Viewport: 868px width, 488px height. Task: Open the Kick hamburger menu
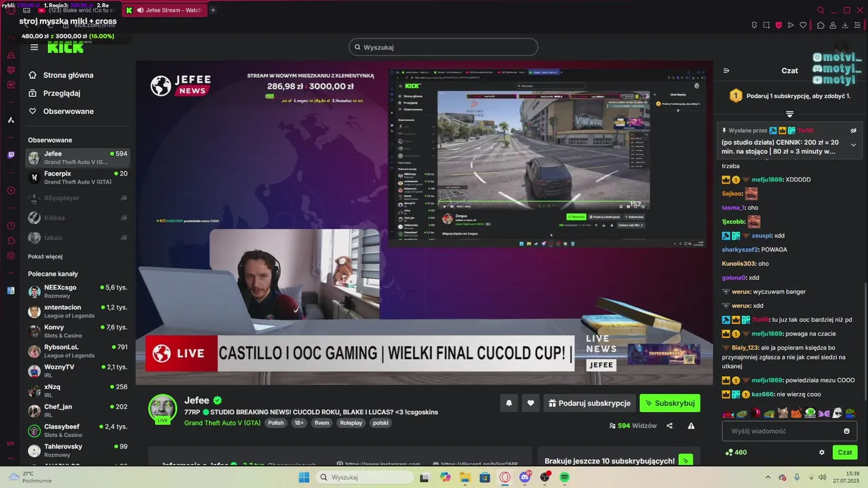(34, 47)
